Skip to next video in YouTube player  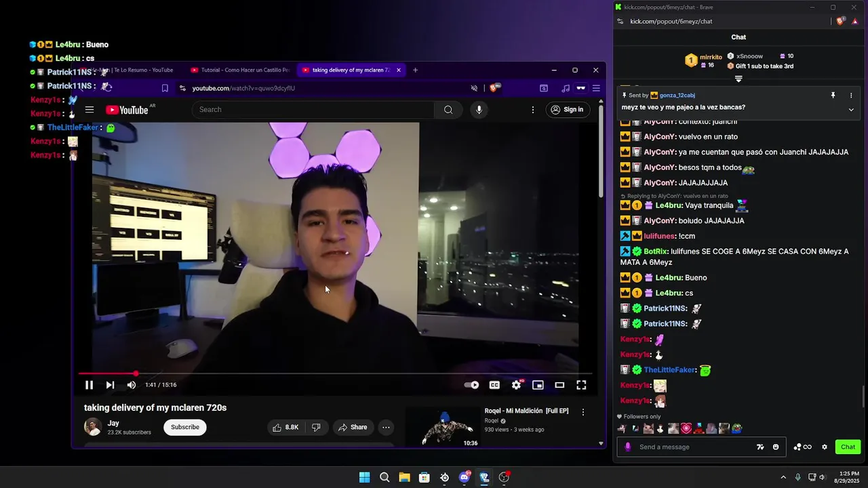[x=110, y=385]
